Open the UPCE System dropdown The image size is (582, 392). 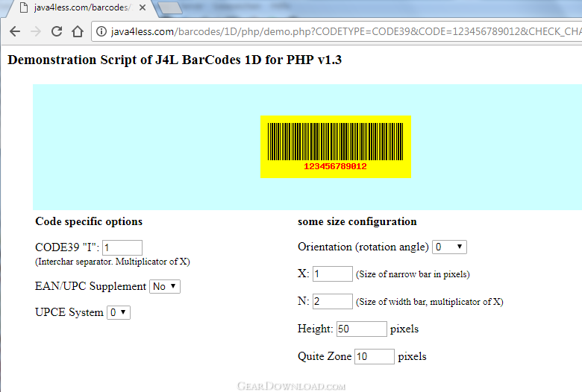pyautogui.click(x=119, y=312)
